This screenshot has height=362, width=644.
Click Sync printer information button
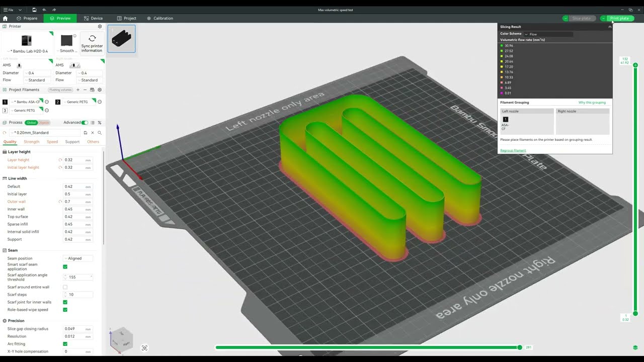coord(92,43)
